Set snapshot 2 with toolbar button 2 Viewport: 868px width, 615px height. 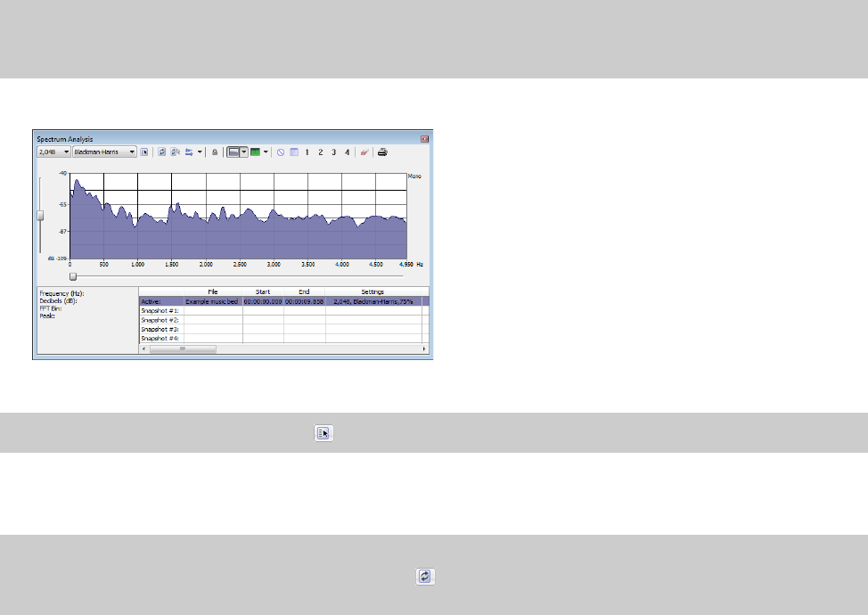pyautogui.click(x=321, y=152)
